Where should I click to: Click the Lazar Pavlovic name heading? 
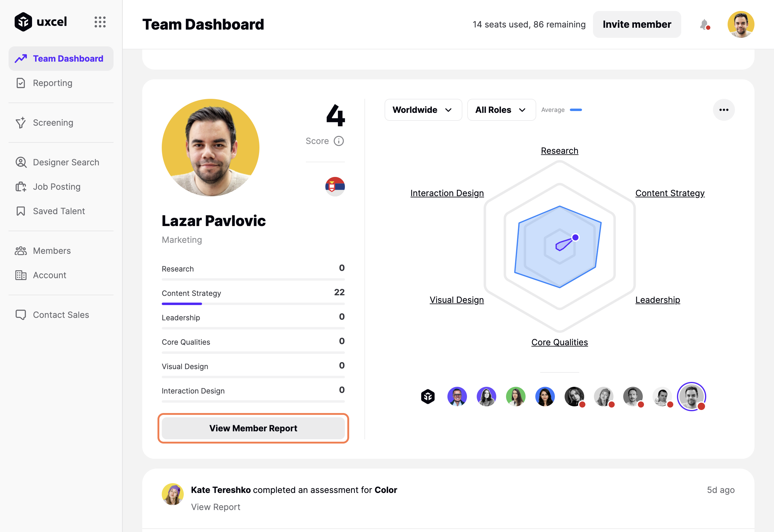click(213, 221)
